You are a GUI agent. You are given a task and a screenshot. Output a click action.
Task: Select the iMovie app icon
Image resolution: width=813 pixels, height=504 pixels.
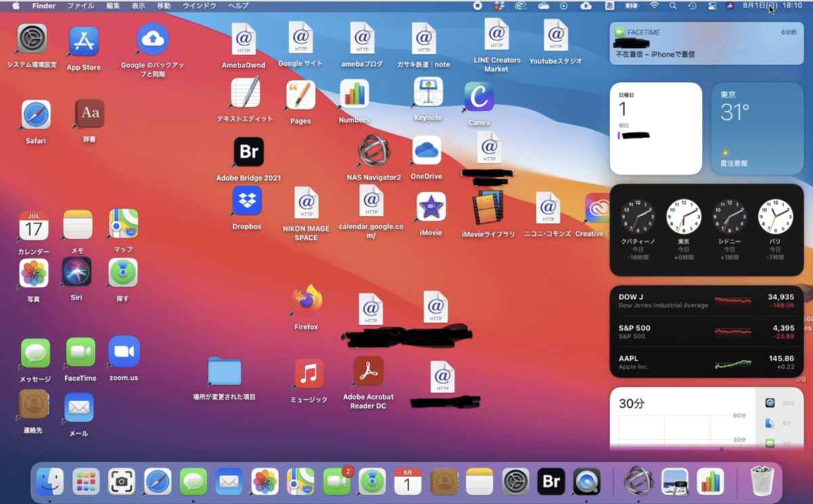coord(431,207)
